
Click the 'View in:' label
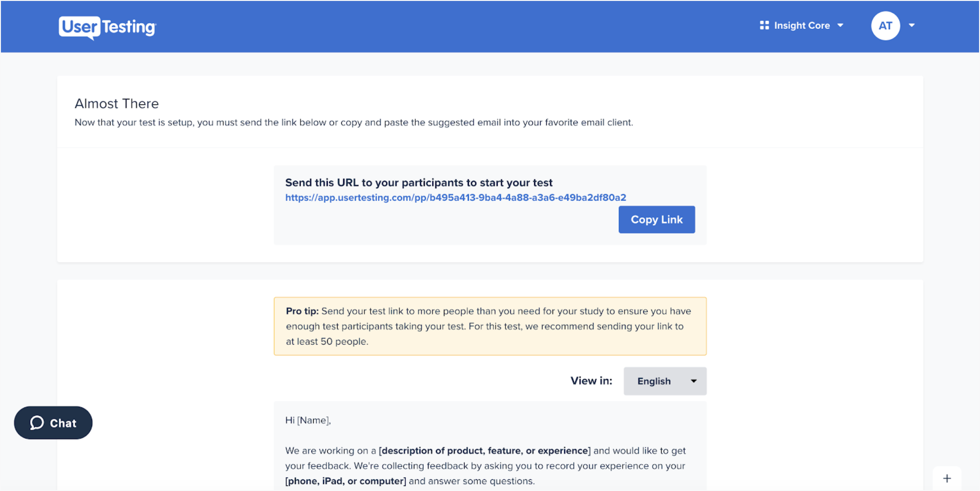tap(591, 381)
